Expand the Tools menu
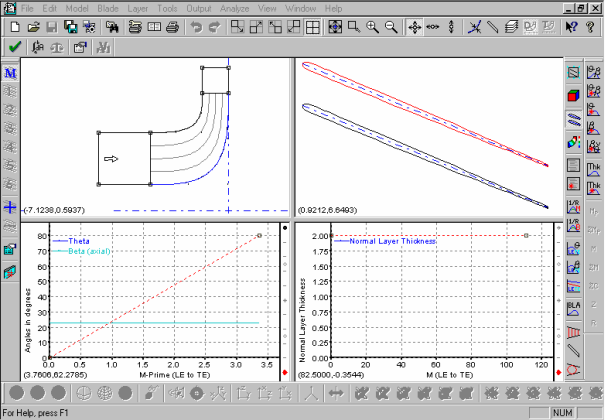 click(x=167, y=8)
